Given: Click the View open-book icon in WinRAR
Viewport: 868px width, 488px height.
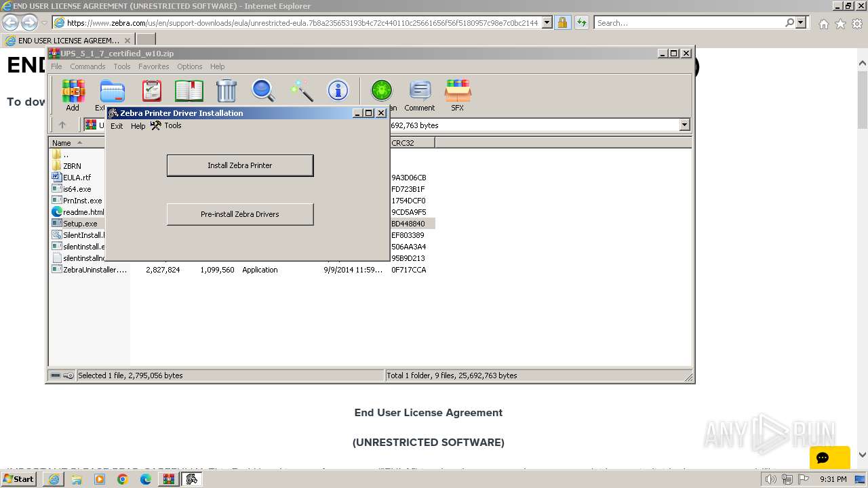Looking at the screenshot, I should pyautogui.click(x=189, y=91).
